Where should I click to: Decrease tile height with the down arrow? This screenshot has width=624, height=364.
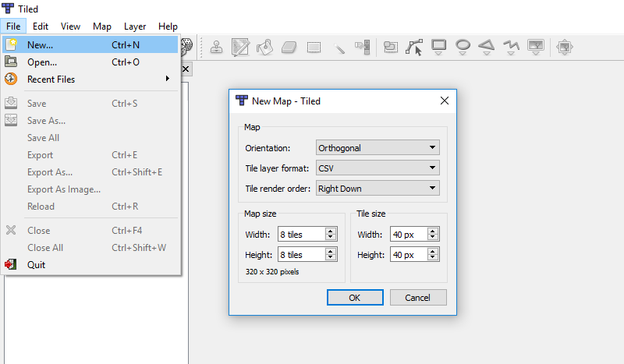(433, 258)
